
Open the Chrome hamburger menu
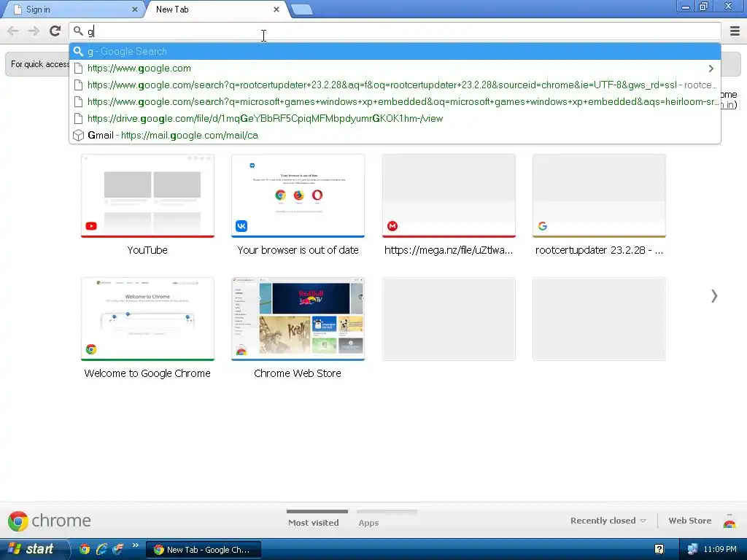734,31
